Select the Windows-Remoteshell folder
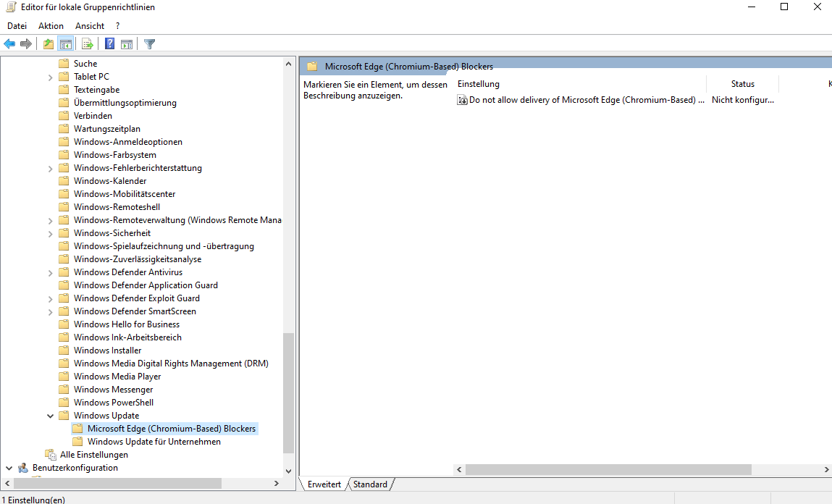 117,207
